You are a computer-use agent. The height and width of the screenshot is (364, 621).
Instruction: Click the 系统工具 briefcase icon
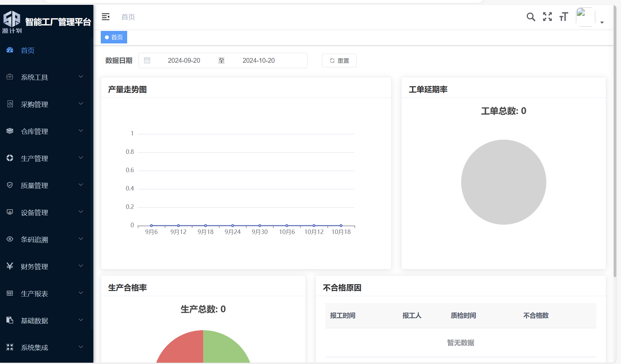click(x=10, y=77)
